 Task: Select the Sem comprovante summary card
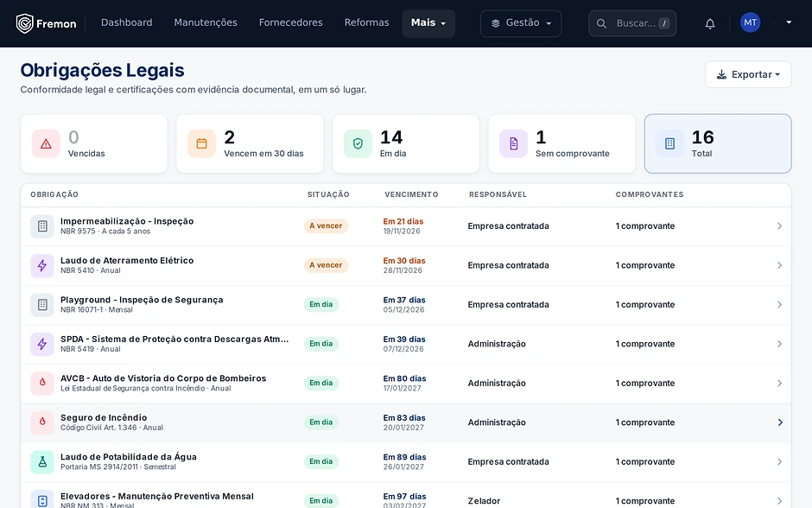(561, 143)
